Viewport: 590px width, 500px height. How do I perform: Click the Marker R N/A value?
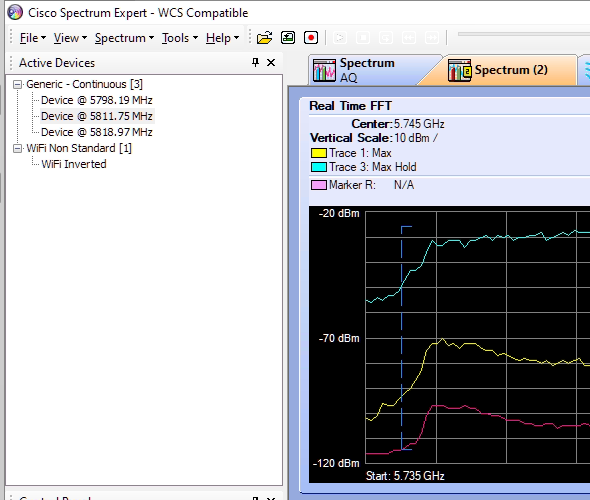pos(404,185)
